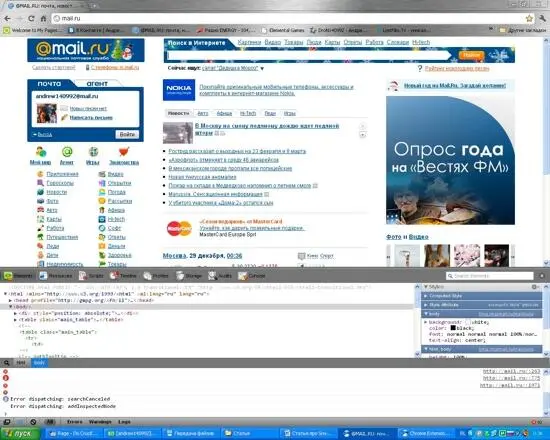Open the Profiles panel icon in DevTools

[147, 276]
